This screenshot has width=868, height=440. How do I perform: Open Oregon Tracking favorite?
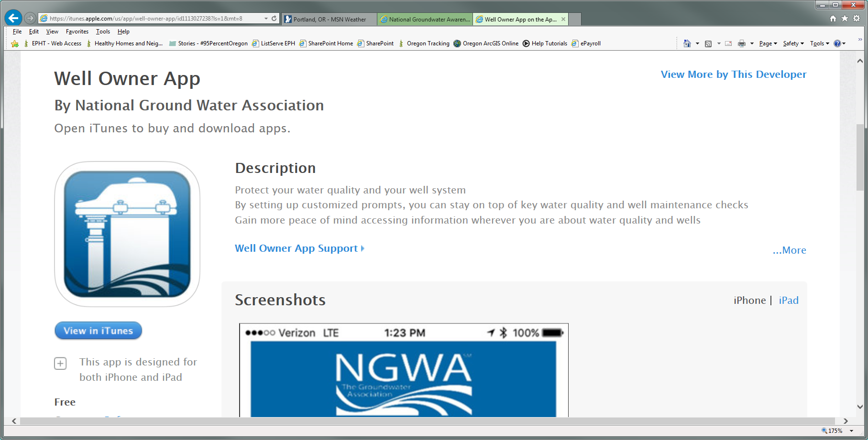424,43
